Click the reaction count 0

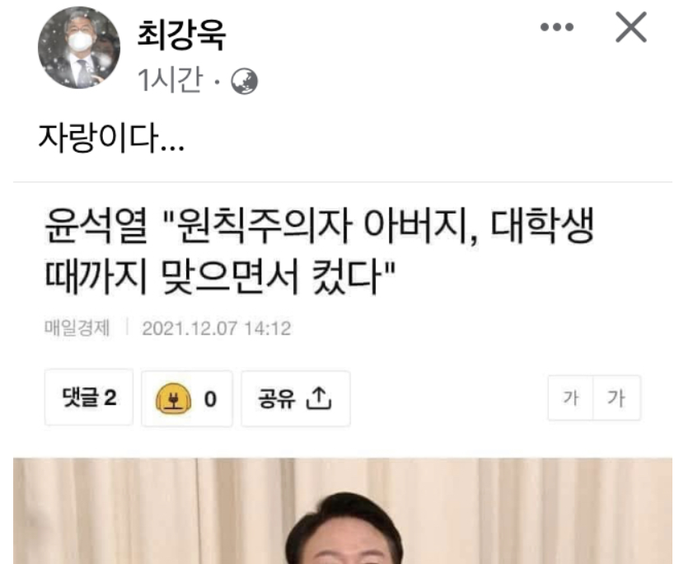210,399
